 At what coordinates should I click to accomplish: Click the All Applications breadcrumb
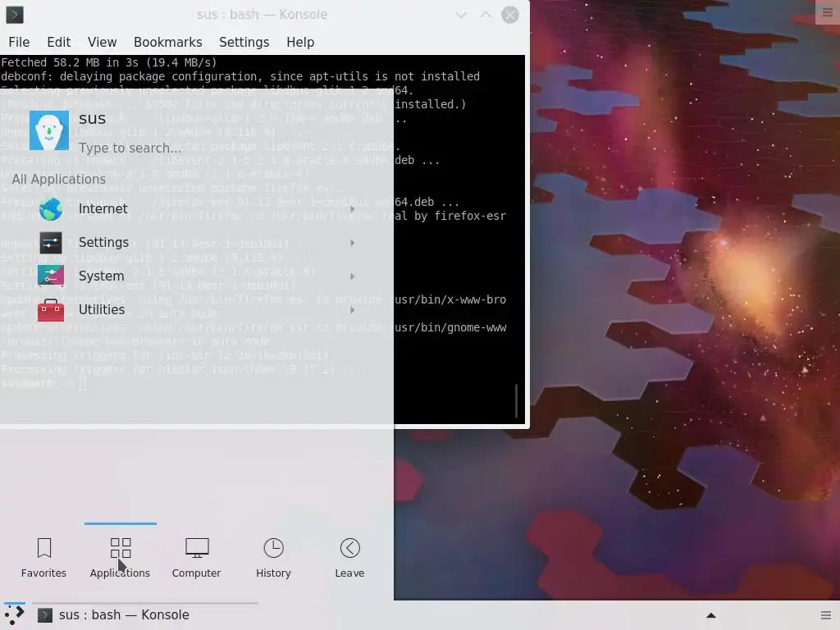click(59, 179)
